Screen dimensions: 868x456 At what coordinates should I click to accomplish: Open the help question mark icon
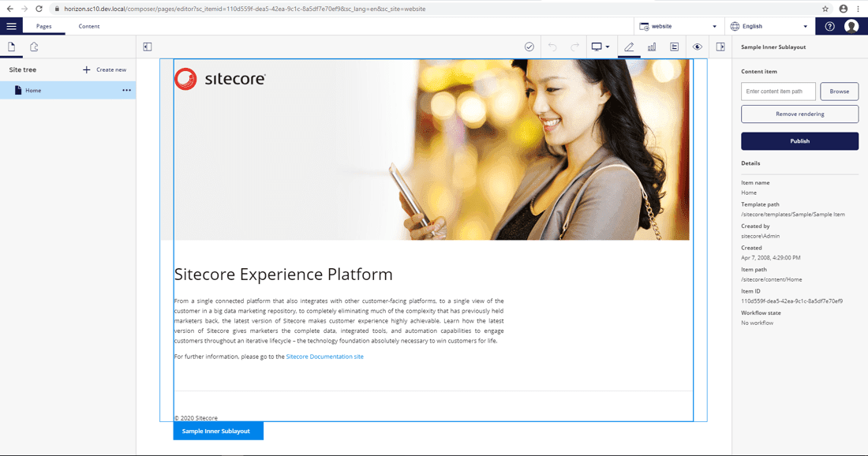pyautogui.click(x=829, y=26)
